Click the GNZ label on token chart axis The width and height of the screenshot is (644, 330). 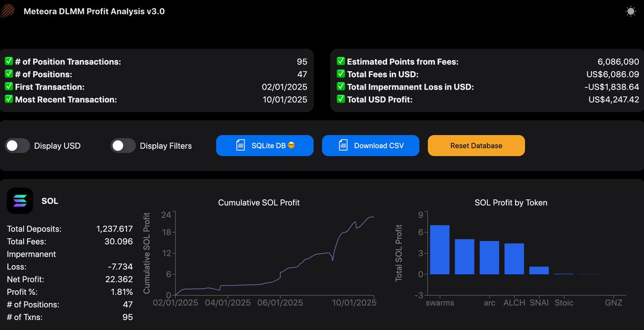pyautogui.click(x=613, y=303)
